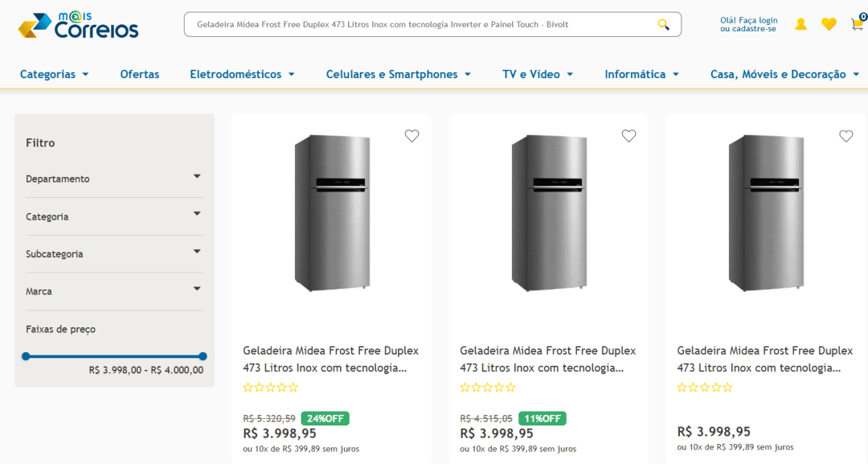This screenshot has width=868, height=464.
Task: Open the Ofertas menu item
Action: [x=140, y=74]
